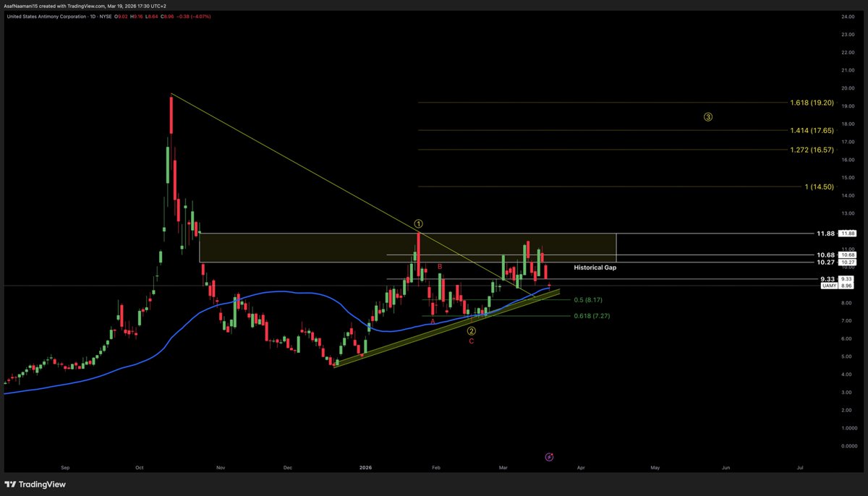Click the 13.00 price axis label
The width and height of the screenshot is (868, 496).
[x=848, y=213]
